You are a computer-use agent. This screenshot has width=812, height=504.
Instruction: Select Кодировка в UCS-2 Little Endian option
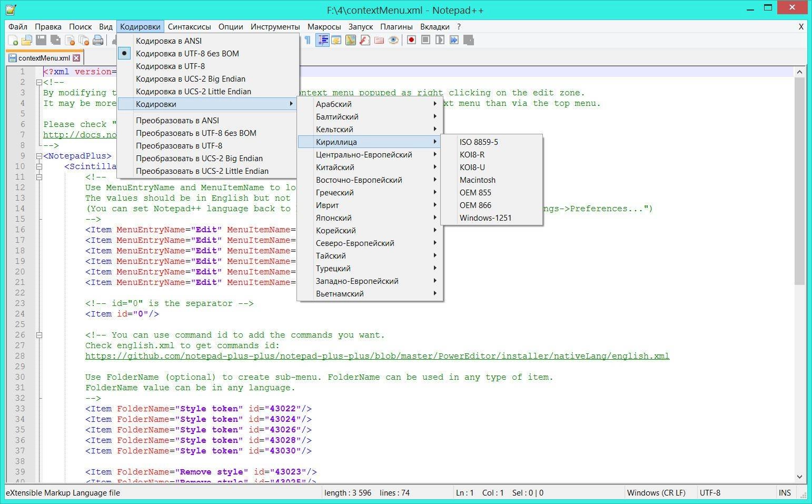[207, 91]
